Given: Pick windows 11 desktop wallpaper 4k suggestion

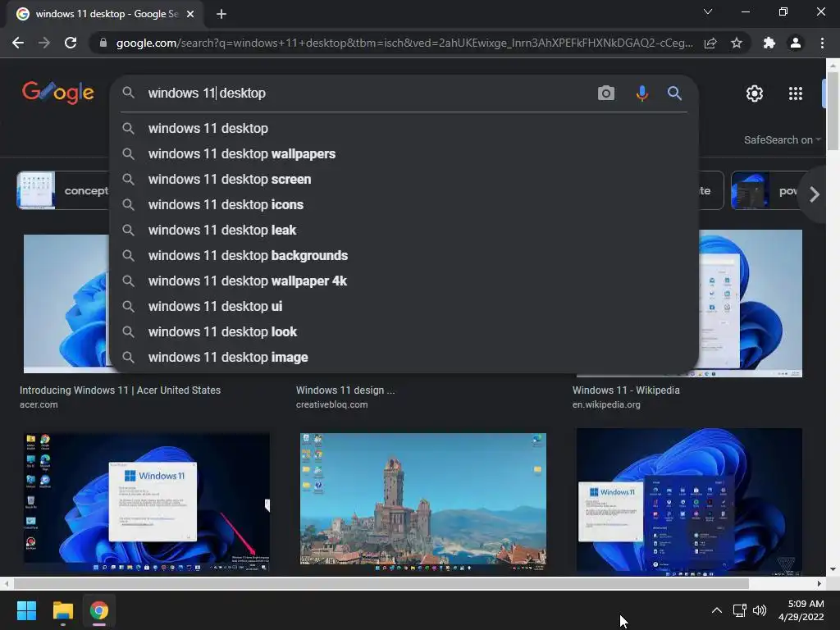Looking at the screenshot, I should tap(404, 281).
